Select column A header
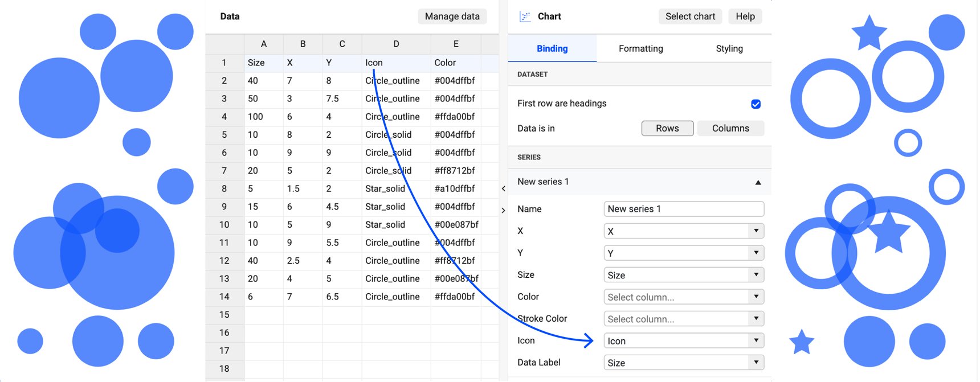This screenshot has width=980, height=382. point(263,44)
